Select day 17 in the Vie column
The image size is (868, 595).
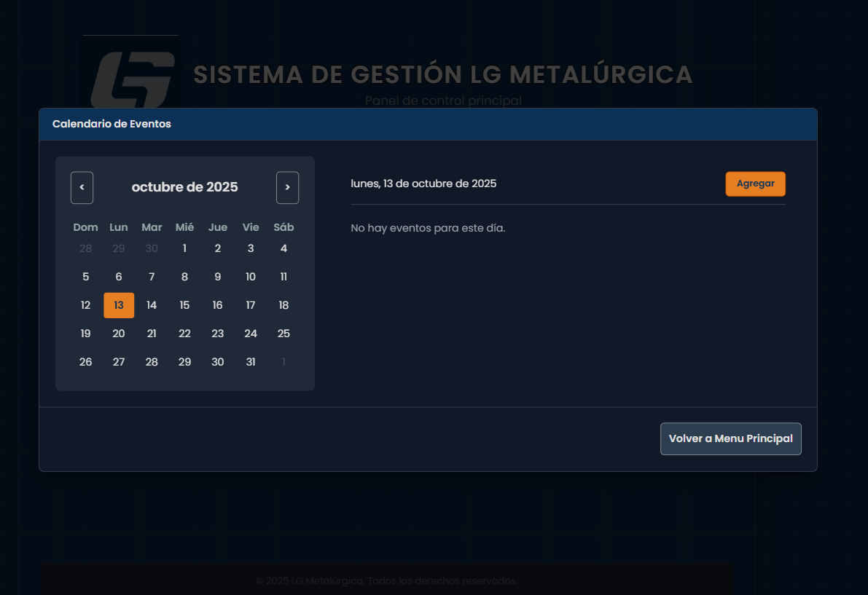pyautogui.click(x=251, y=305)
